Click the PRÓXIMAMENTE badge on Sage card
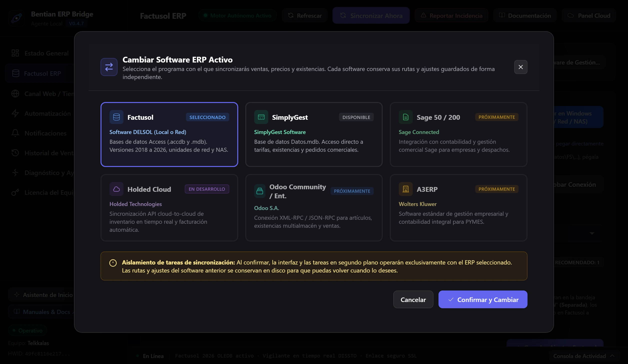Viewport: 628px width, 364px height. [x=496, y=117]
